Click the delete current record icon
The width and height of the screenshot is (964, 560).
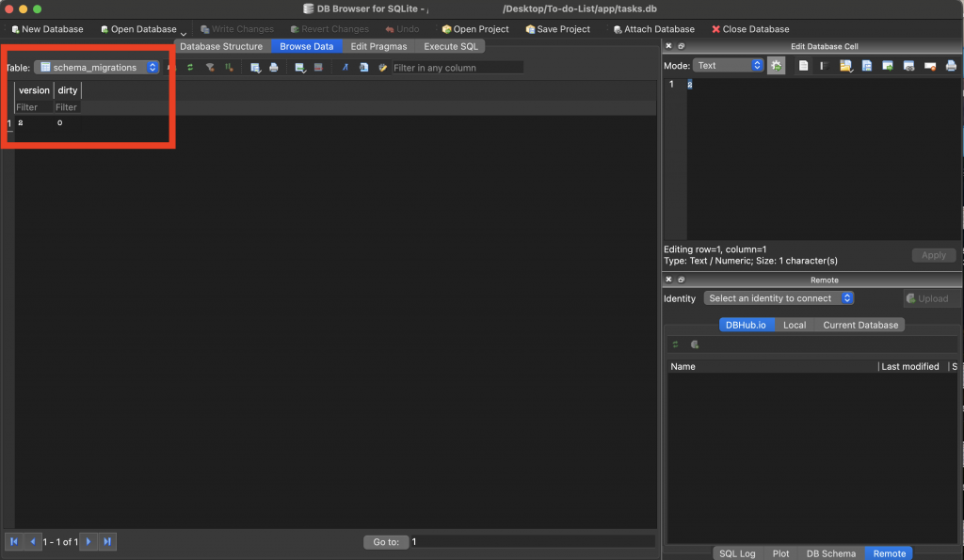(318, 68)
